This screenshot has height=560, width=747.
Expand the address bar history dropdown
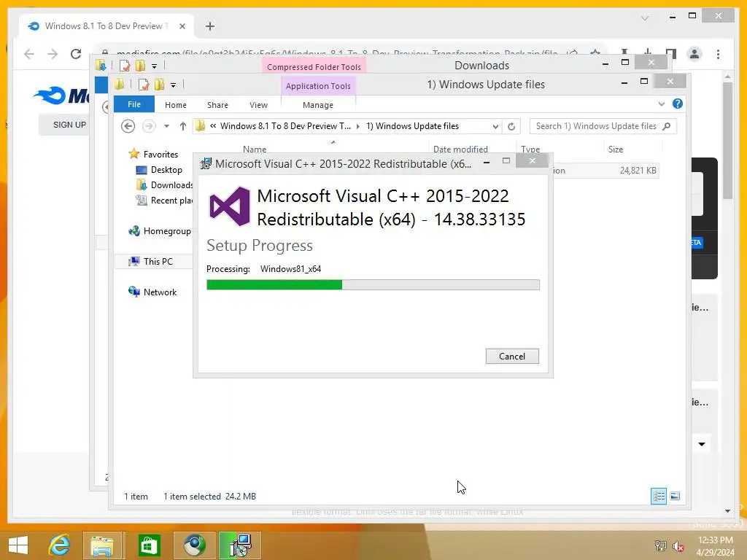(x=495, y=126)
